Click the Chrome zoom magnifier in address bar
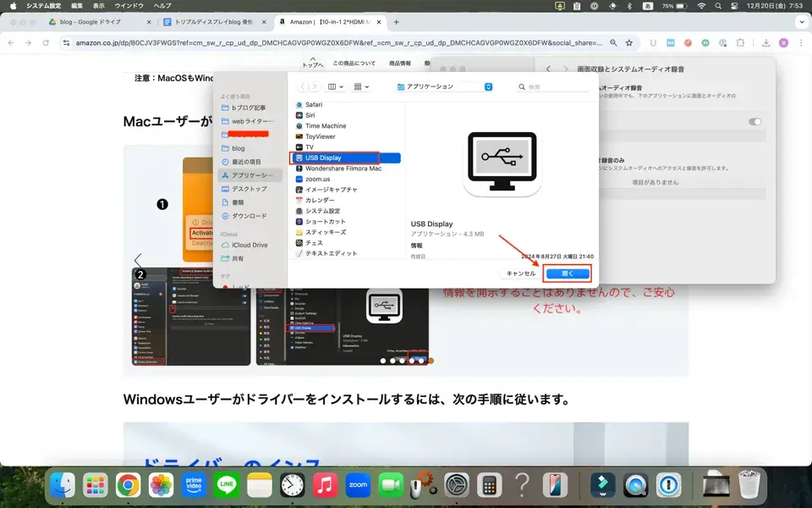Image resolution: width=812 pixels, height=508 pixels. pyautogui.click(x=613, y=43)
